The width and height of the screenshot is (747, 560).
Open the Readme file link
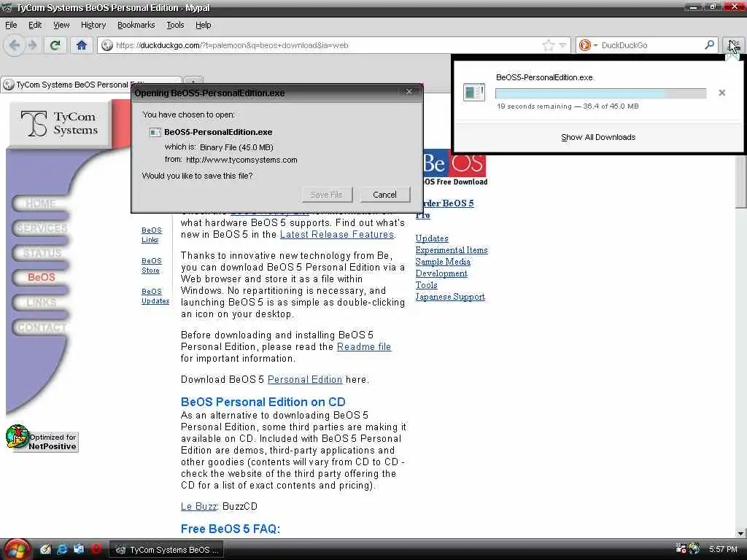tap(364, 346)
